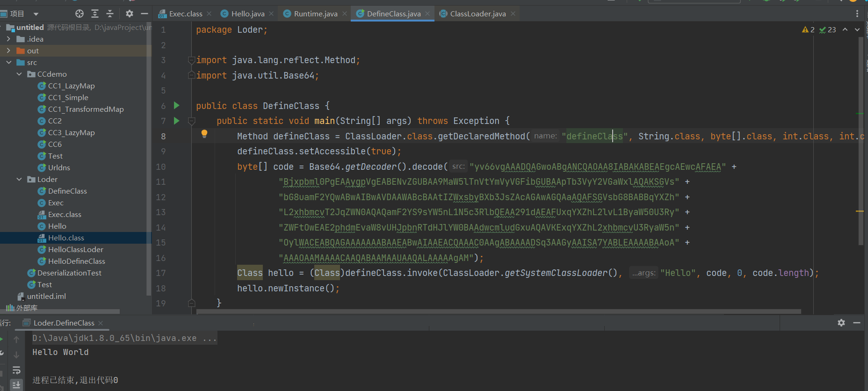Open the project view dropdown
868x391 pixels.
coord(36,14)
